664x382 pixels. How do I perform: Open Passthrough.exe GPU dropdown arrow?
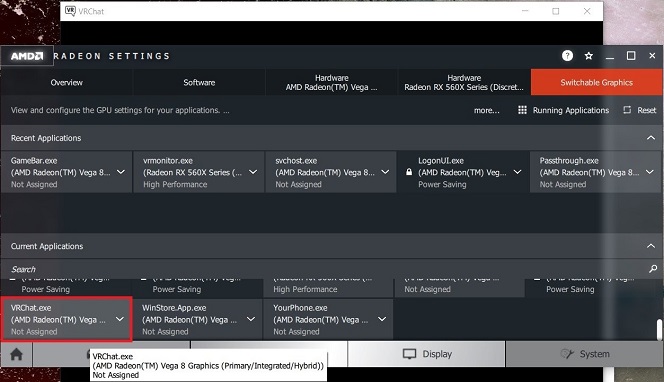point(650,172)
